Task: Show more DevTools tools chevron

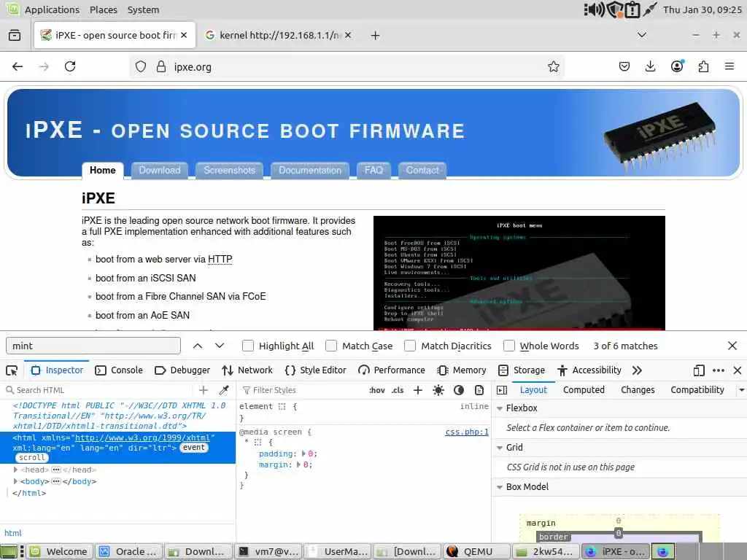Action: pos(637,370)
